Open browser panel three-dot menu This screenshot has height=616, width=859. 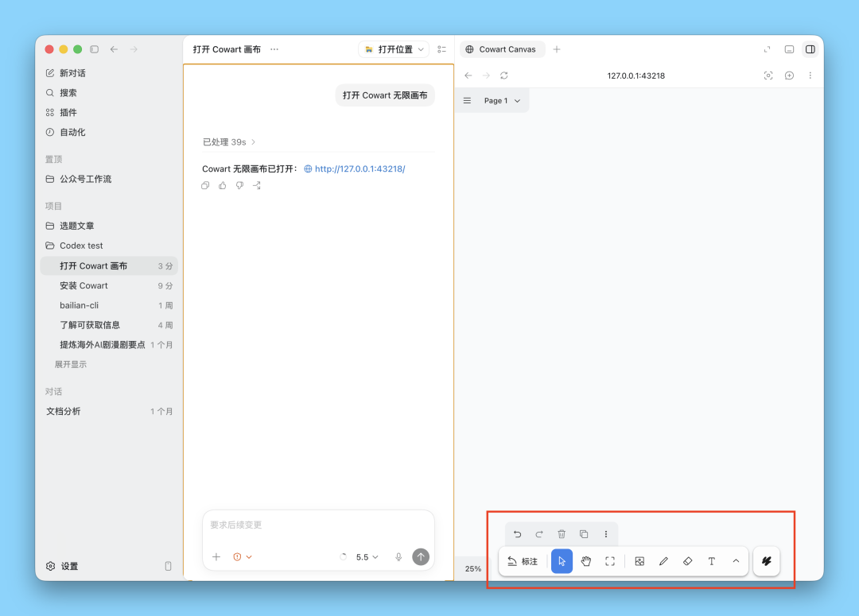pyautogui.click(x=810, y=76)
